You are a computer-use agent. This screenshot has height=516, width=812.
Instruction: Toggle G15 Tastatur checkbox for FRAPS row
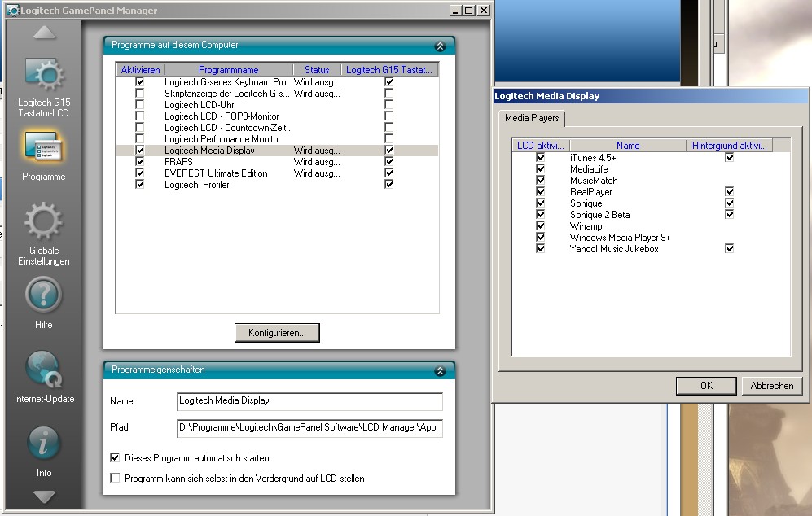[389, 161]
